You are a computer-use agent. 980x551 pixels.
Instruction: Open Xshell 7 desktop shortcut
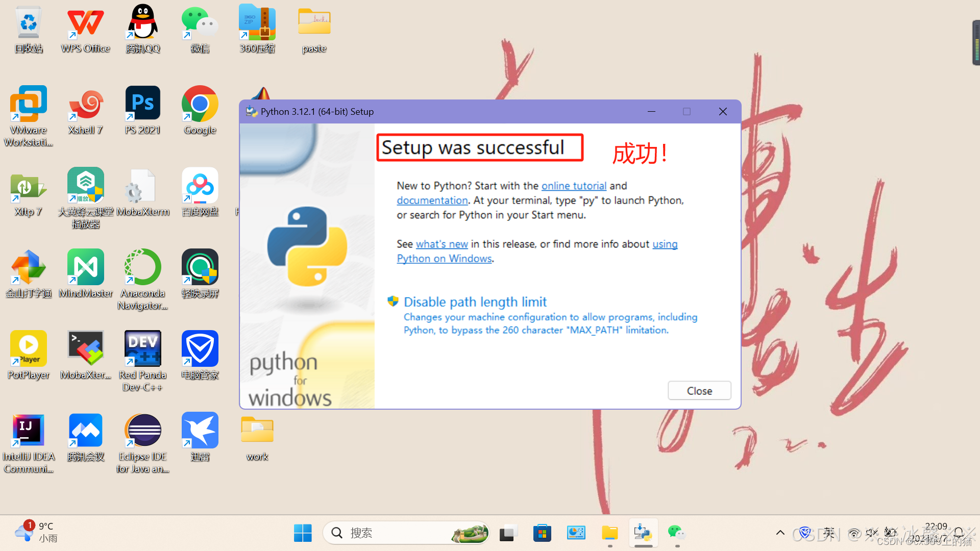[x=85, y=104]
